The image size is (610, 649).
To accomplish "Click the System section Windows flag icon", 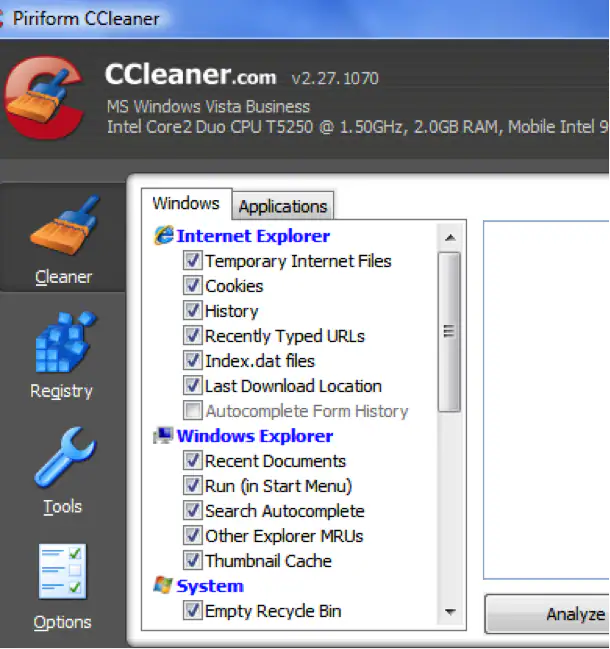I will [163, 585].
